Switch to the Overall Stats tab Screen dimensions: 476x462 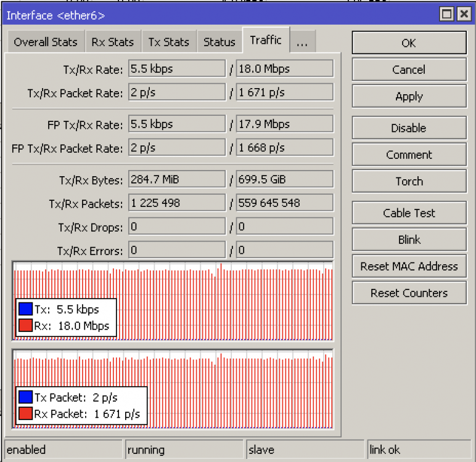(46, 42)
